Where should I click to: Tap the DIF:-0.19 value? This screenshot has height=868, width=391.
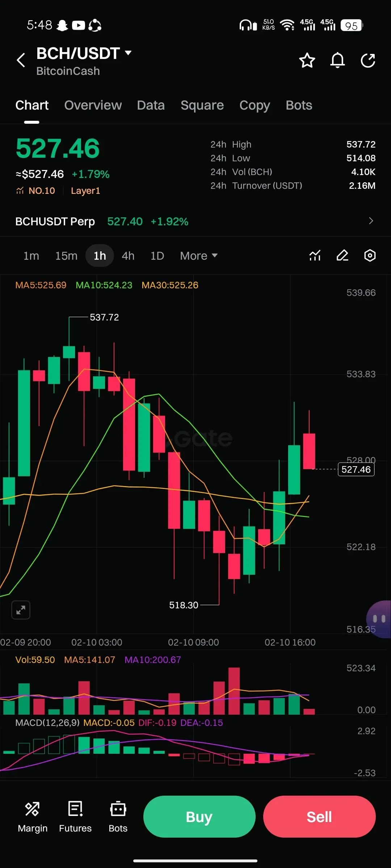(157, 723)
